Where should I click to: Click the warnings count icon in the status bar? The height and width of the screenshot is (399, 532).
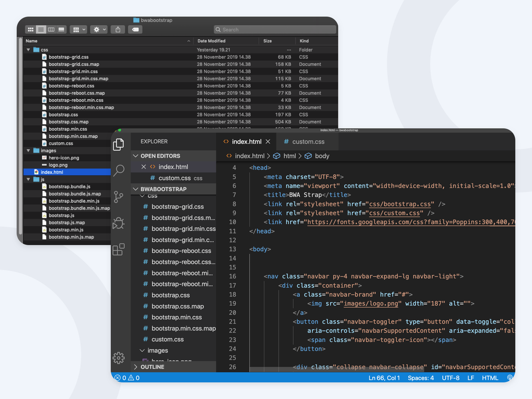[x=131, y=378]
